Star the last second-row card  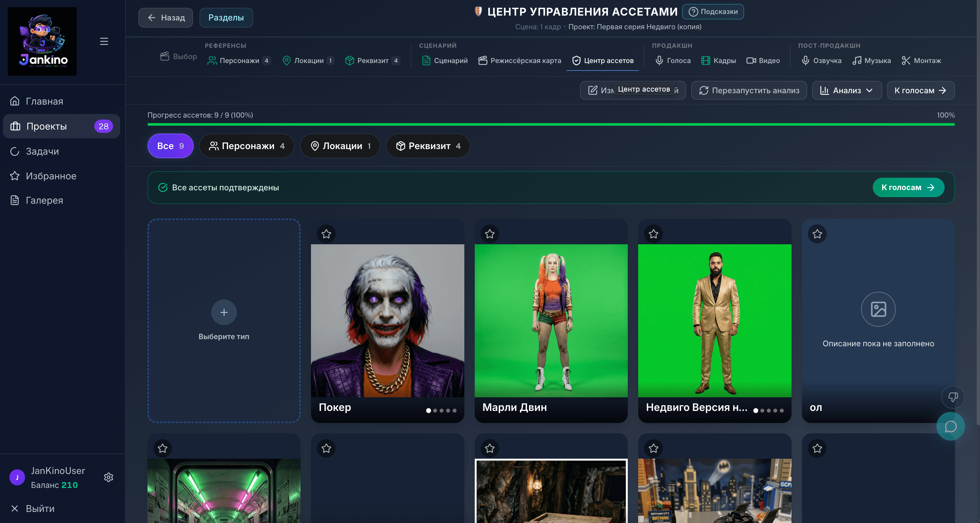[x=817, y=448]
